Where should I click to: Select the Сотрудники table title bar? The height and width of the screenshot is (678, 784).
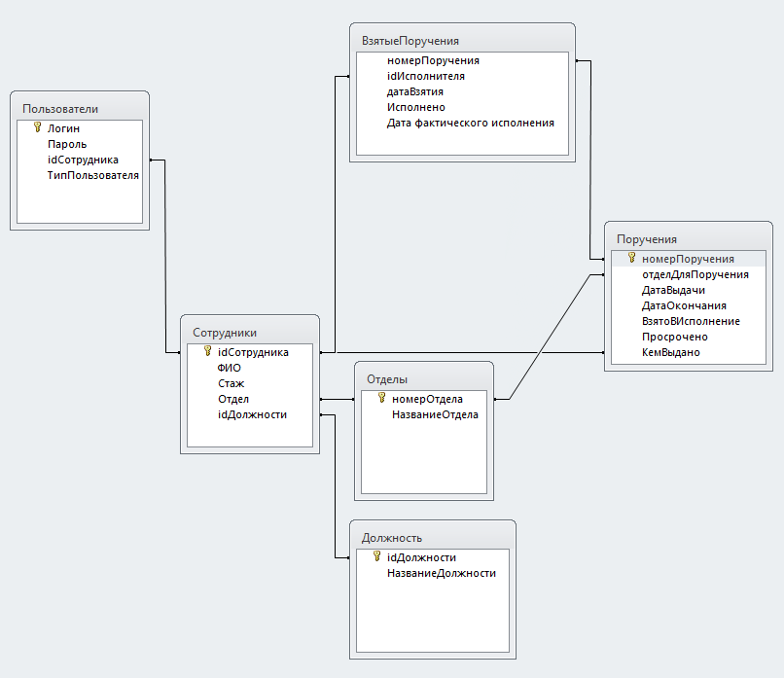250,333
